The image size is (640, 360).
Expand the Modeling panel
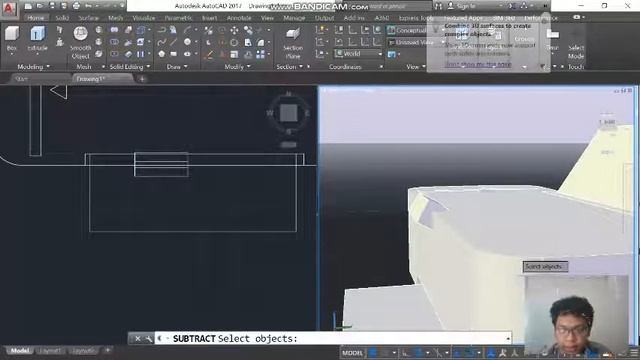pos(33,67)
